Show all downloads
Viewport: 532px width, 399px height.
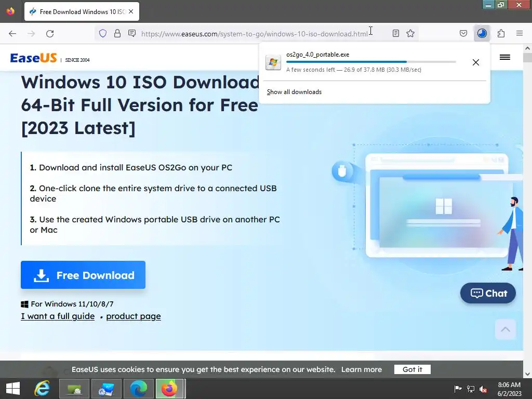click(x=294, y=92)
